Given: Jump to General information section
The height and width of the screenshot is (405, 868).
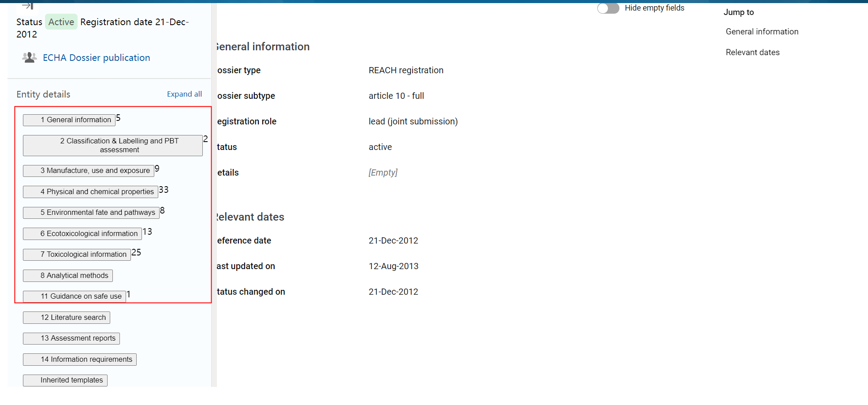Looking at the screenshot, I should coord(762,32).
